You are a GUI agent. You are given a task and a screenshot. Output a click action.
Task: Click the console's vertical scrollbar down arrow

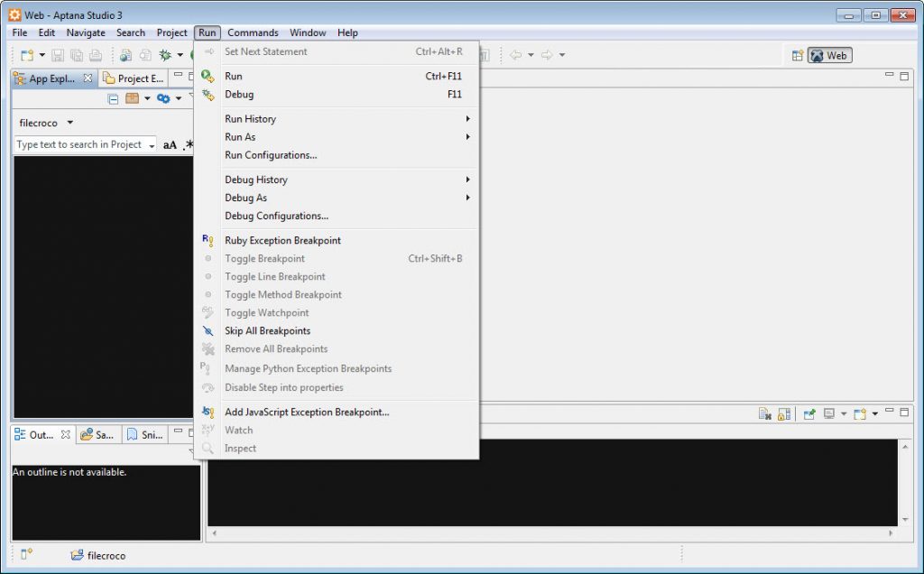[905, 520]
